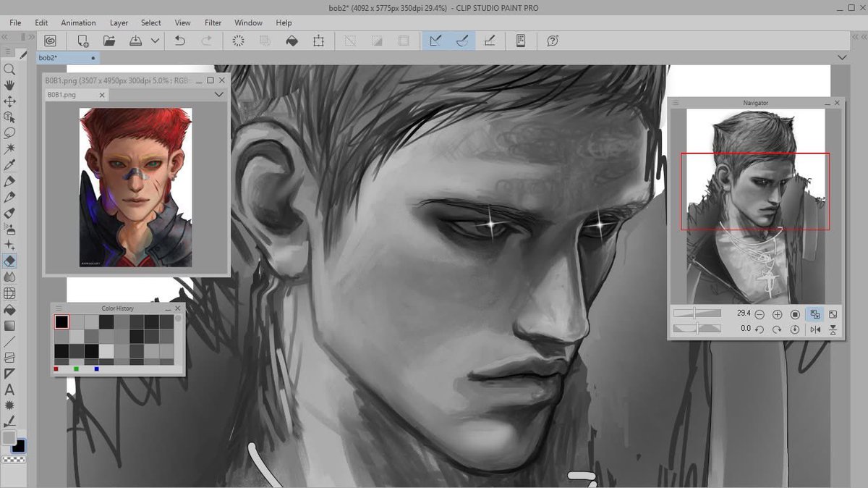The height and width of the screenshot is (488, 868).
Task: Create a new canvas from command bar
Action: point(83,41)
